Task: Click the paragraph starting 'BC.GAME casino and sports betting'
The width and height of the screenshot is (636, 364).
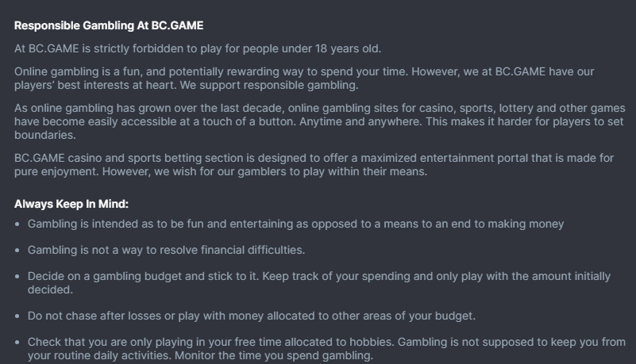Action: point(314,164)
